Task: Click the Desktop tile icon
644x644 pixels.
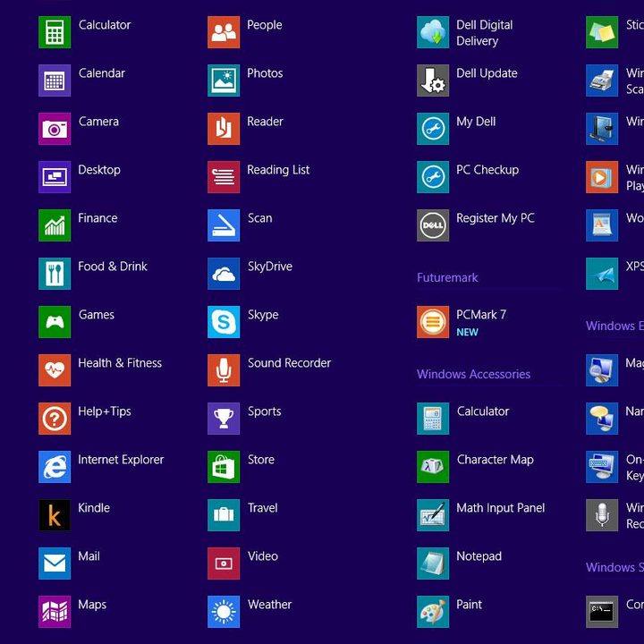Action: point(55,177)
